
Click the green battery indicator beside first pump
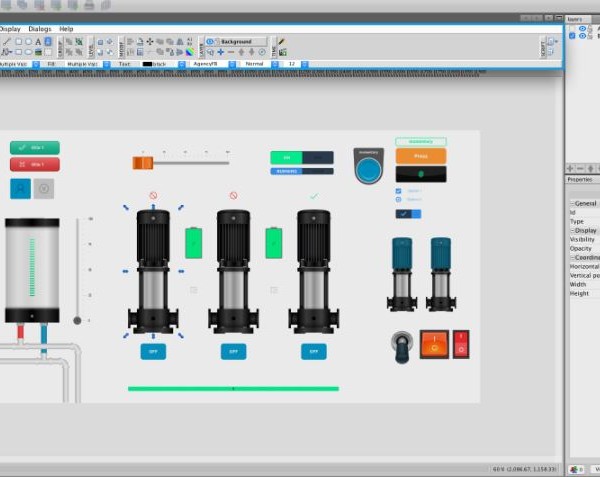click(193, 242)
